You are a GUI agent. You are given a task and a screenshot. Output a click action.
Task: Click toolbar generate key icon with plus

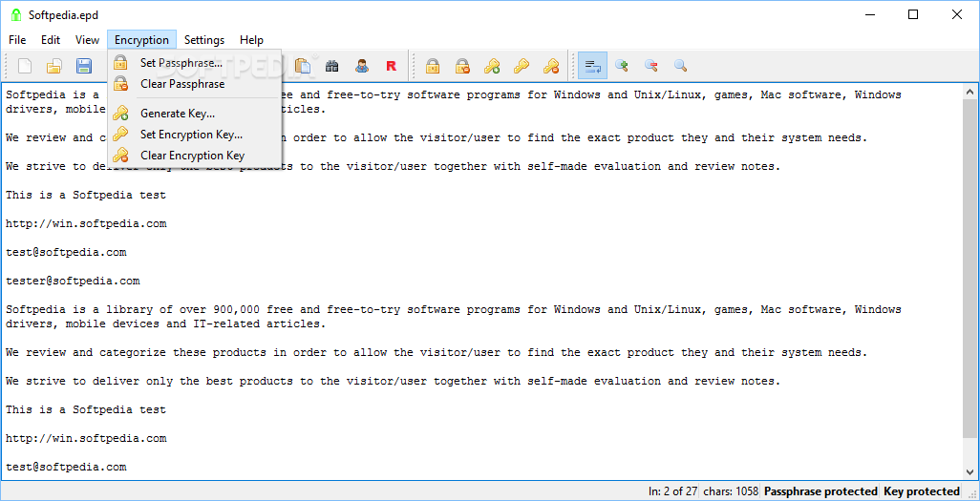492,66
